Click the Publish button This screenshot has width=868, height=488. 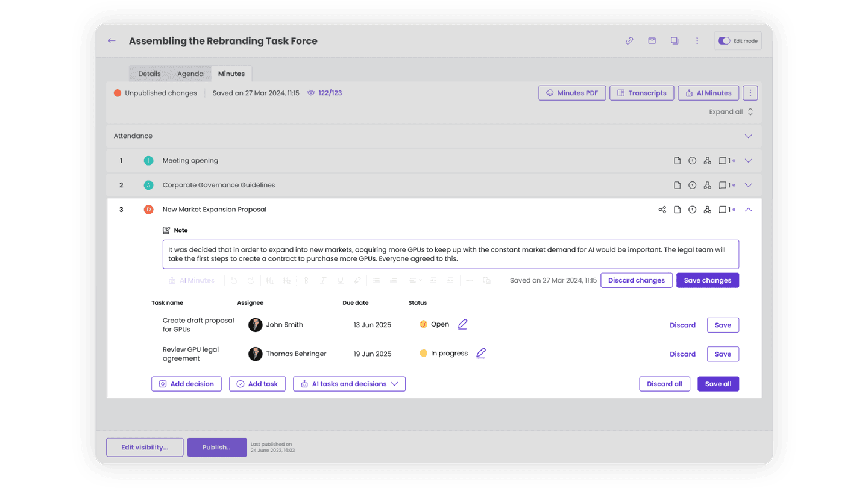[217, 447]
